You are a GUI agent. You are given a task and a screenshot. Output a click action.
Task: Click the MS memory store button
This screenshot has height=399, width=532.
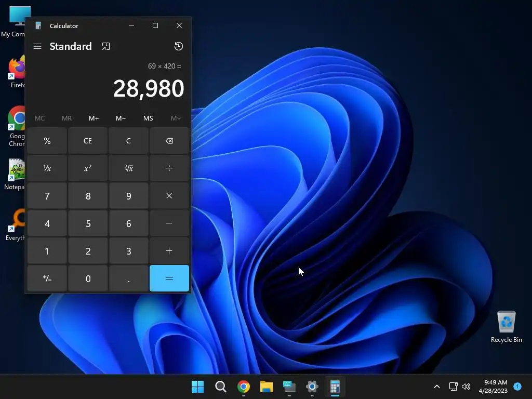click(148, 118)
